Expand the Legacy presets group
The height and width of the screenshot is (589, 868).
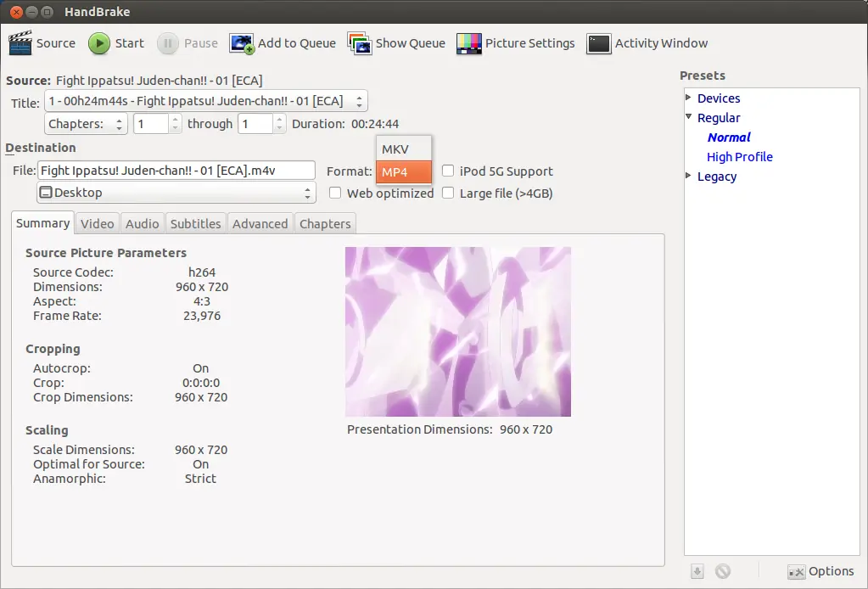687,177
